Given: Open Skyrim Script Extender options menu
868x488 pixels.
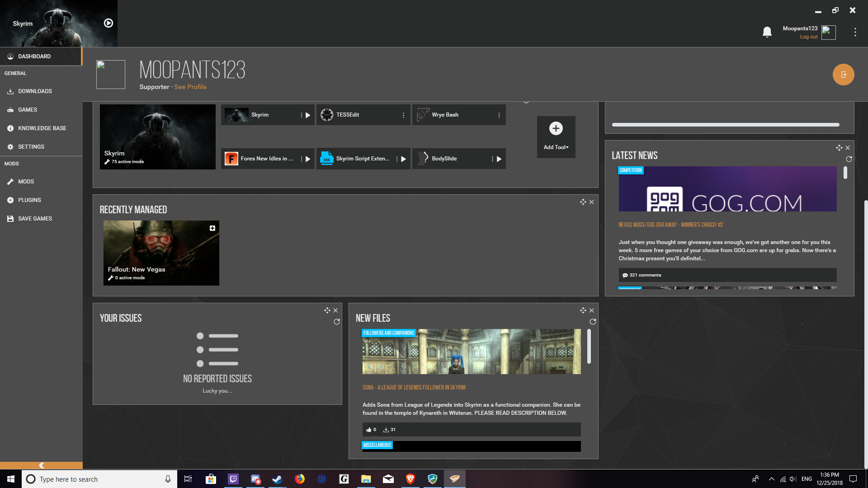Looking at the screenshot, I should pos(396,159).
